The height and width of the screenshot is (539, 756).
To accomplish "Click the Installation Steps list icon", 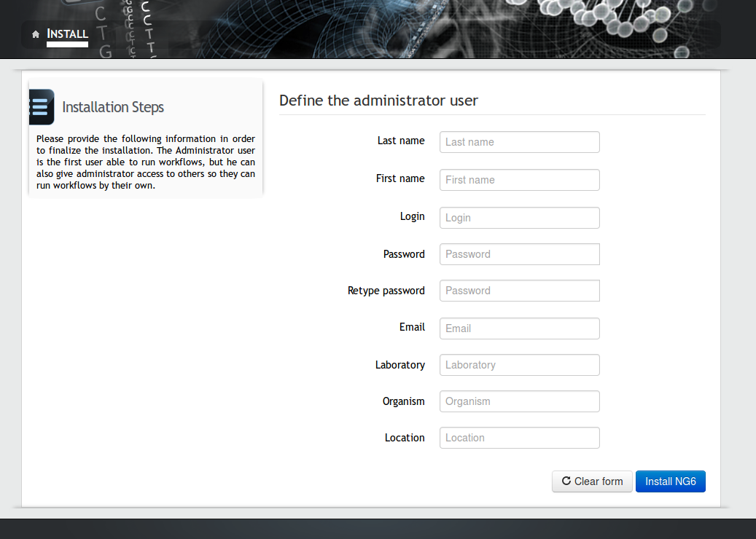I will [x=41, y=107].
